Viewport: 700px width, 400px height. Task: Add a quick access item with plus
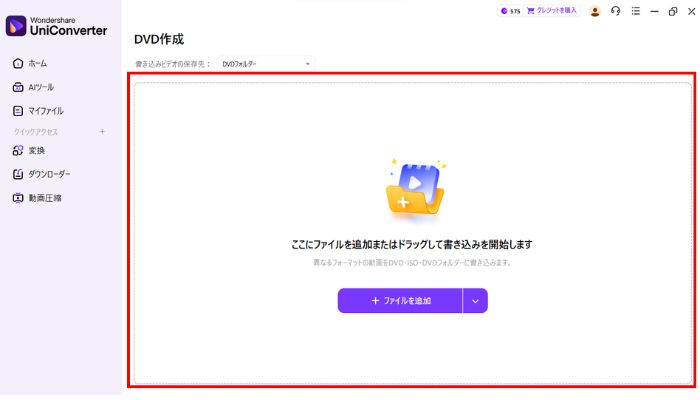coord(102,132)
